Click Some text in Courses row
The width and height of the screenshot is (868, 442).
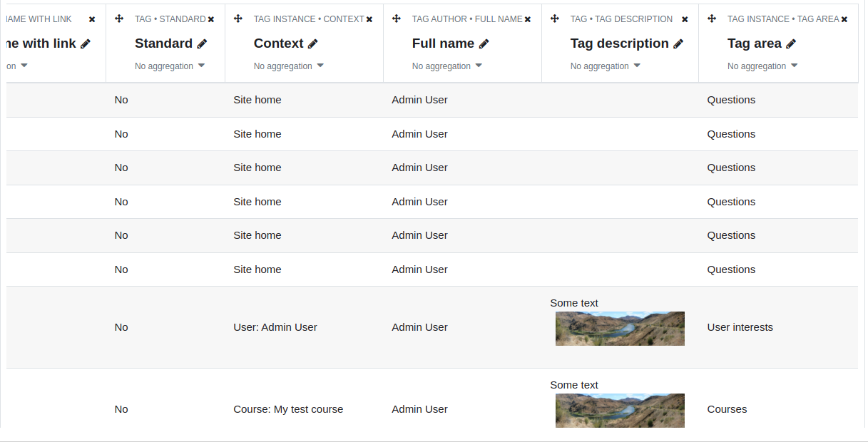[574, 385]
